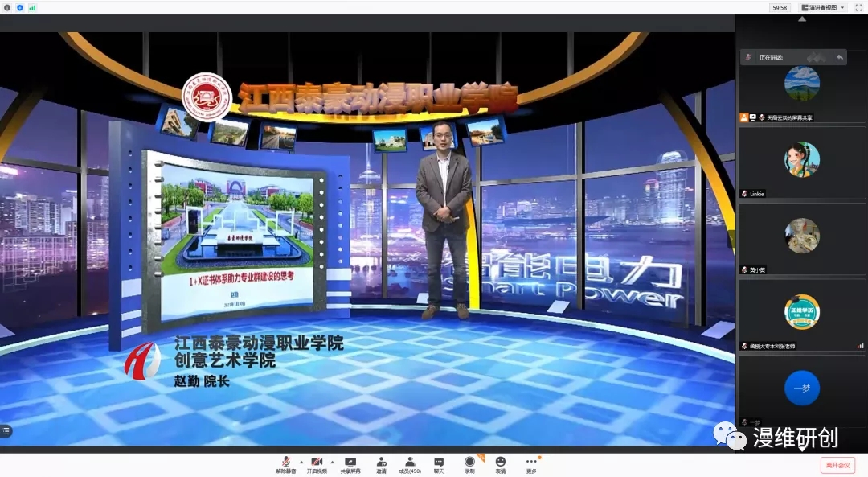Click the 天高云淡的屏幕共享 label
The image size is (868, 477).
tap(789, 118)
